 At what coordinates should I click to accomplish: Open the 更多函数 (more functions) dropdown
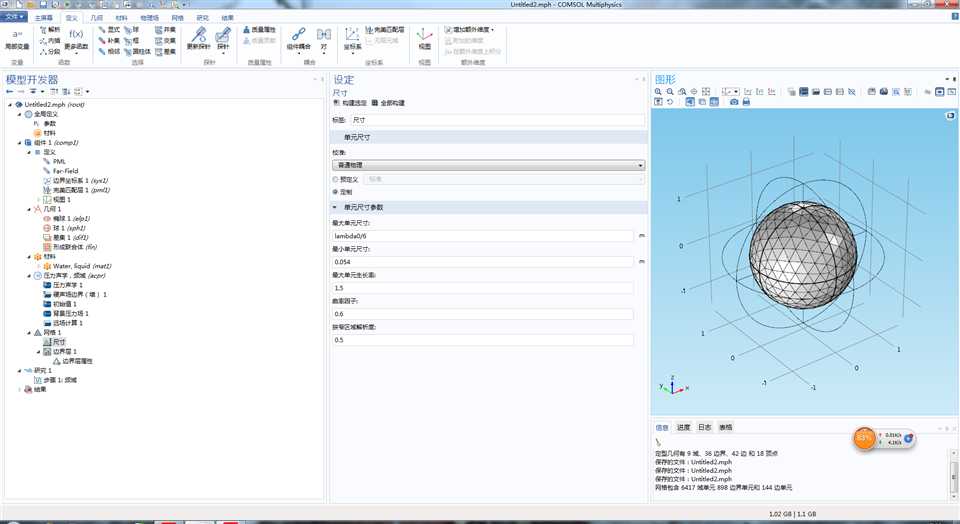point(77,40)
